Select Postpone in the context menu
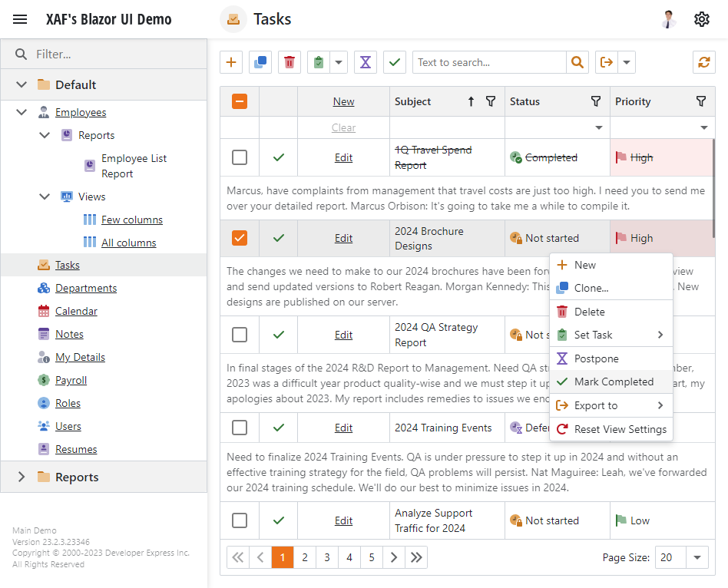Screen dimensions: 728x588 pos(611,358)
